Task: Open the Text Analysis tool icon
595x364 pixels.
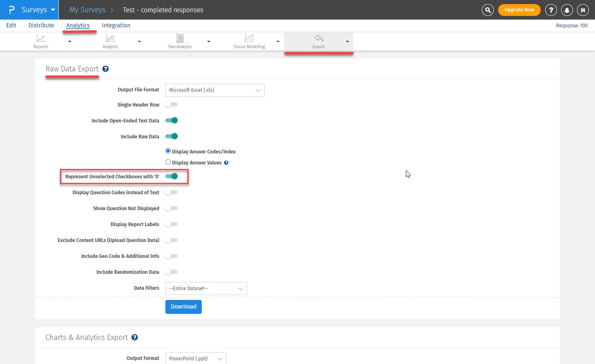Action: tap(180, 38)
